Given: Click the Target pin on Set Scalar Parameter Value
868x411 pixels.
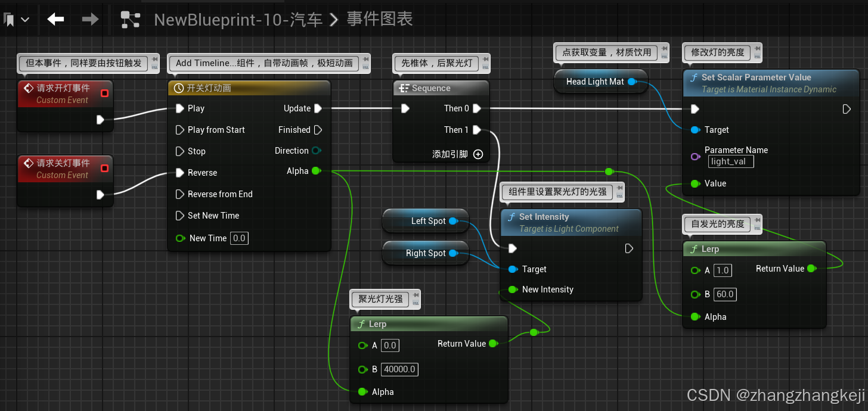Looking at the screenshot, I should [695, 130].
